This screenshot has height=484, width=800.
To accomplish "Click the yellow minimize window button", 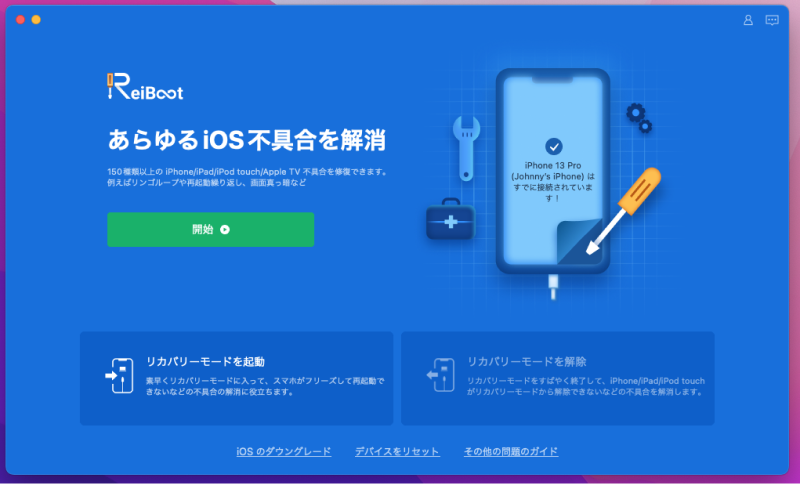I will coord(36,20).
